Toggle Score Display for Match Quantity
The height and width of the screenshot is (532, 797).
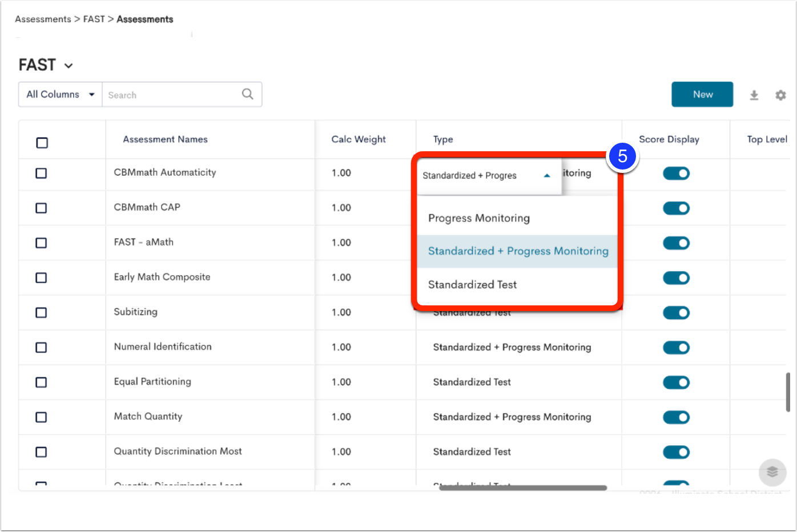(x=677, y=417)
